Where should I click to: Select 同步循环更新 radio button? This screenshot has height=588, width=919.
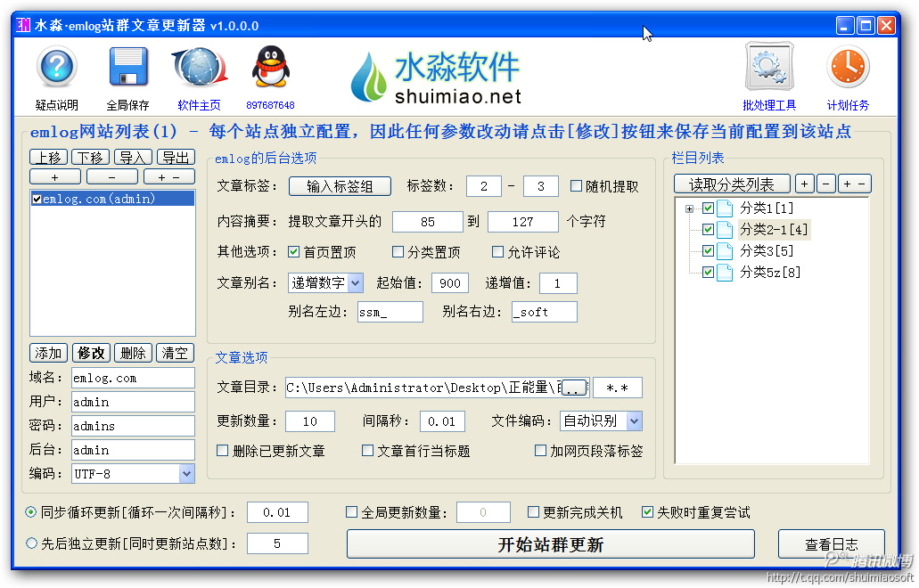[x=31, y=512]
